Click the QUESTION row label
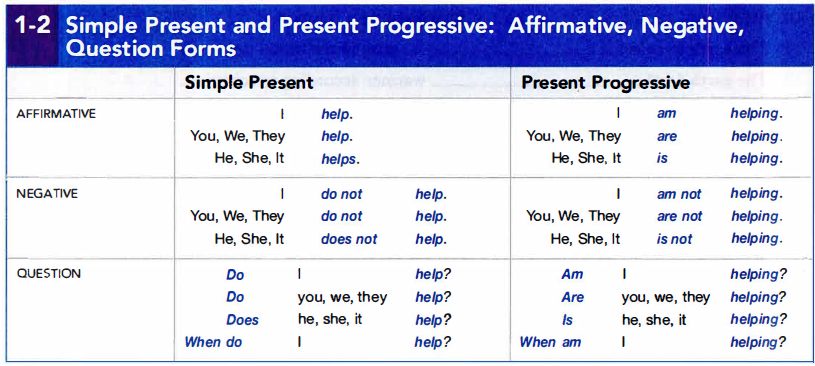The width and height of the screenshot is (815, 366). click(x=49, y=273)
